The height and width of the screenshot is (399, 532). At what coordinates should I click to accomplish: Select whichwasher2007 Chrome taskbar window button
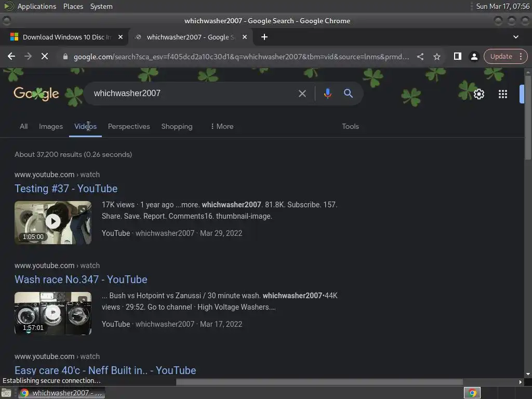[61, 393]
